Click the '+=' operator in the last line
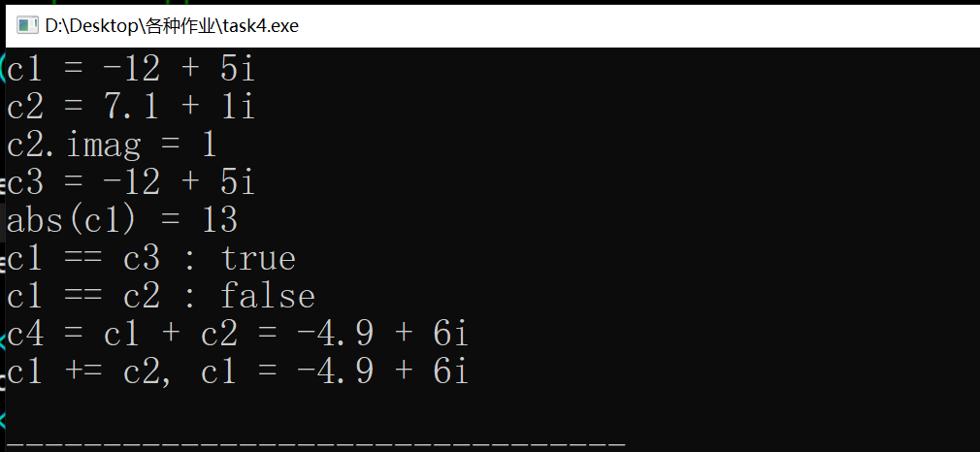This screenshot has height=452, width=980. point(83,371)
